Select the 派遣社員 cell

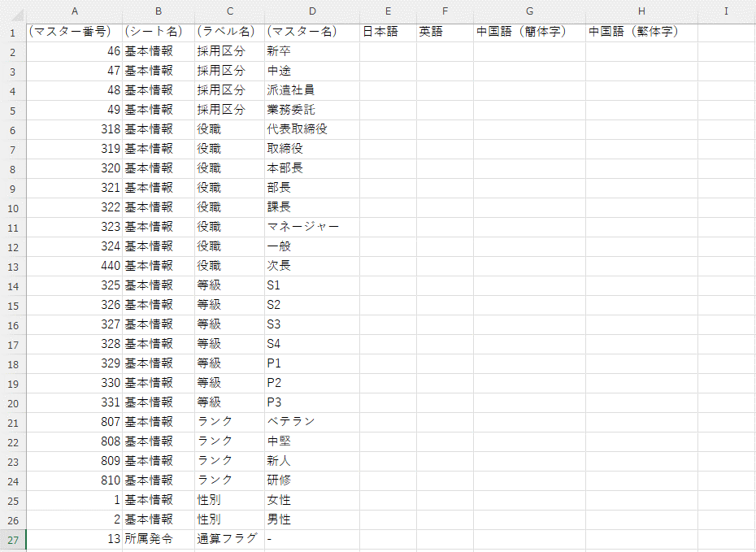point(312,90)
